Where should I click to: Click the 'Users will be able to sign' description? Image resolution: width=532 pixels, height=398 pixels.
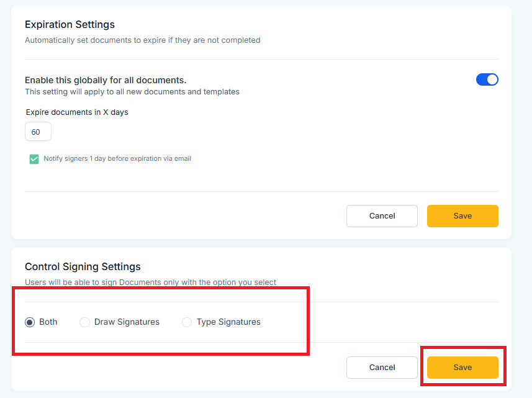(150, 283)
